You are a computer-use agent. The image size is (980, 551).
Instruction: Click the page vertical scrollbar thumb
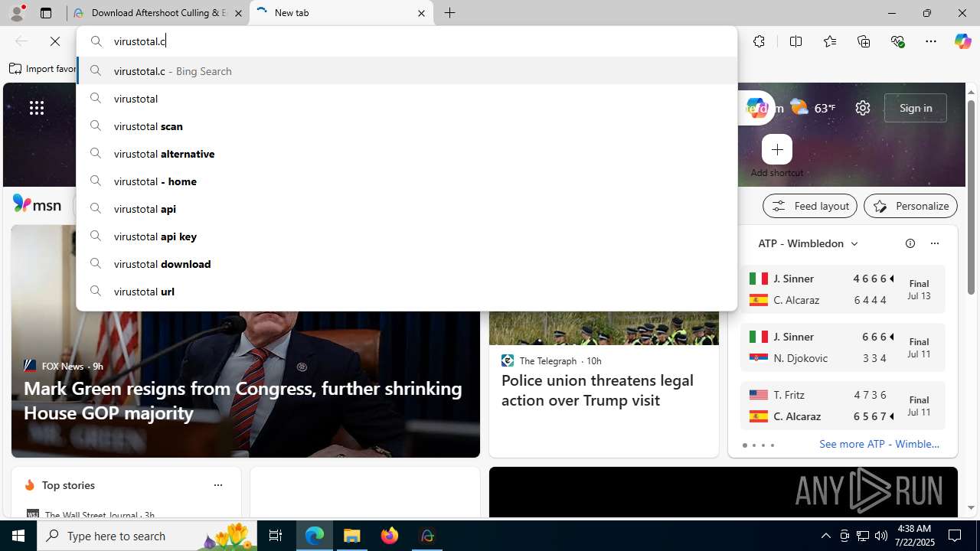click(971, 197)
